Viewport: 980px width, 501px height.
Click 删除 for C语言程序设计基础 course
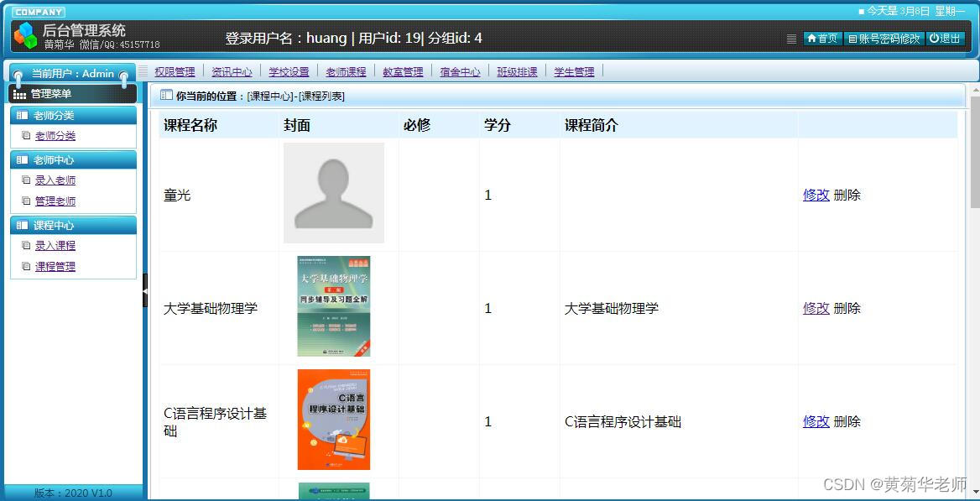847,421
